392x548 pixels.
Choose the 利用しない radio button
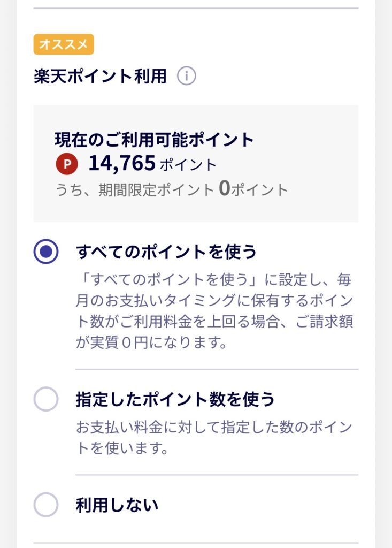46,505
